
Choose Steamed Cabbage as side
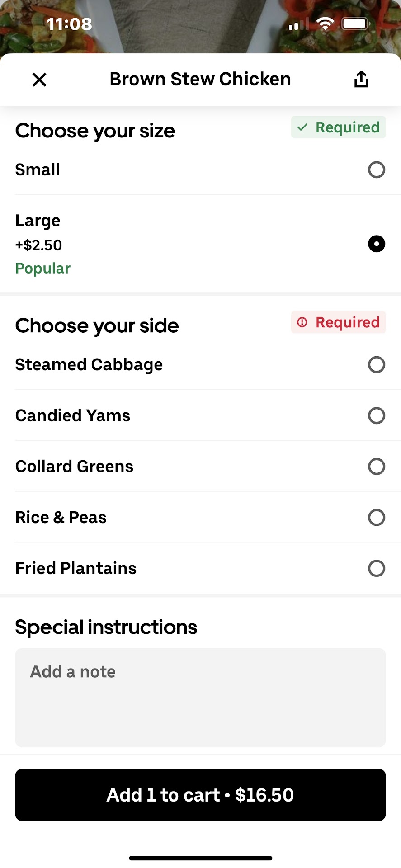[376, 365]
